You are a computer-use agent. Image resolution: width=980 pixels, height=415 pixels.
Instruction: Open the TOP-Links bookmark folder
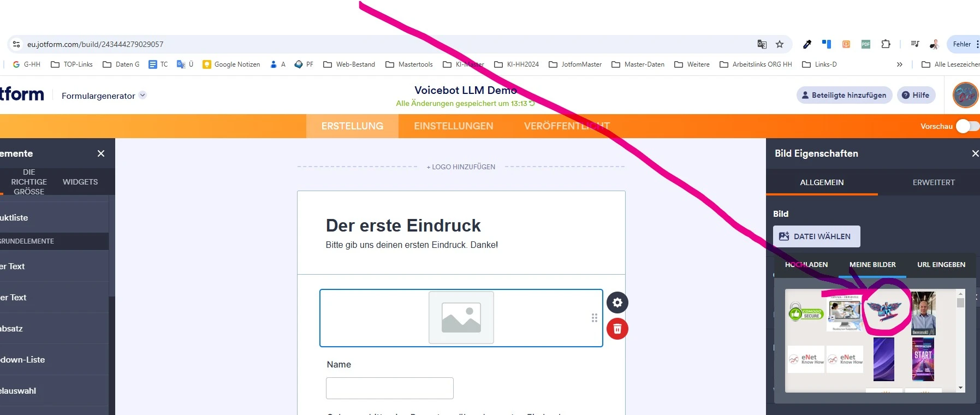(72, 64)
